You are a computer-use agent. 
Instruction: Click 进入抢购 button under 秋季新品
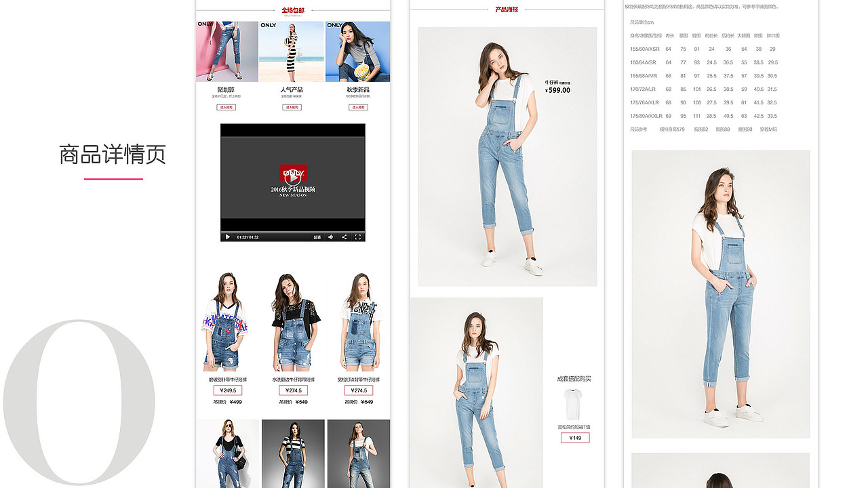point(358,107)
